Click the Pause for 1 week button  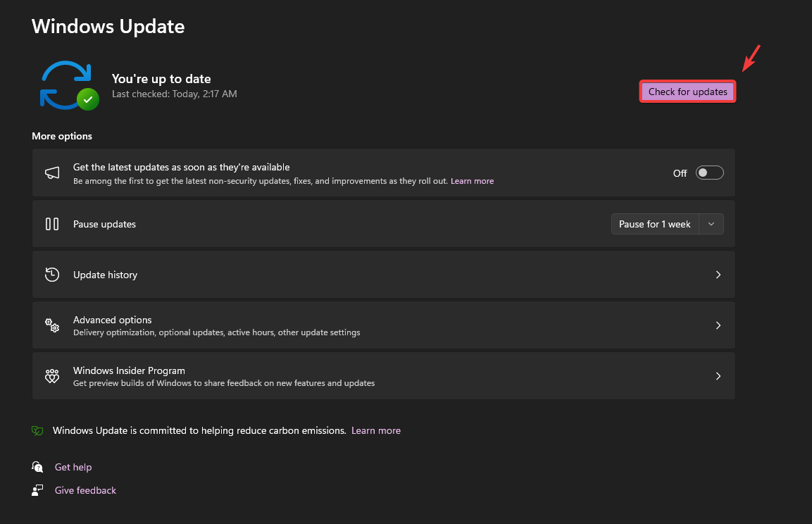[654, 224]
